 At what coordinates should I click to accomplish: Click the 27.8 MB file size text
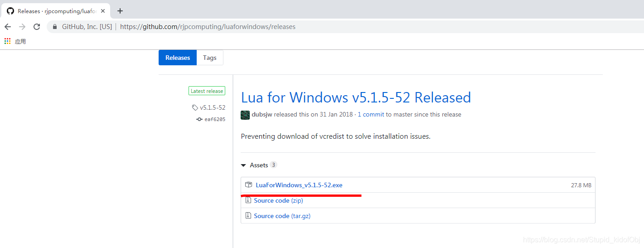pyautogui.click(x=581, y=185)
